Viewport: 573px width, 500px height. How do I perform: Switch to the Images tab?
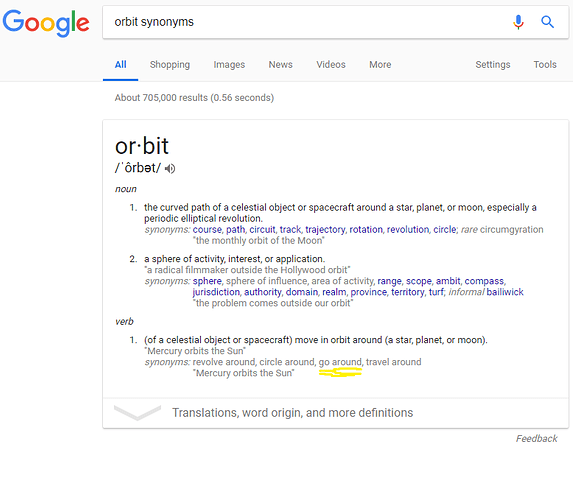(x=229, y=65)
